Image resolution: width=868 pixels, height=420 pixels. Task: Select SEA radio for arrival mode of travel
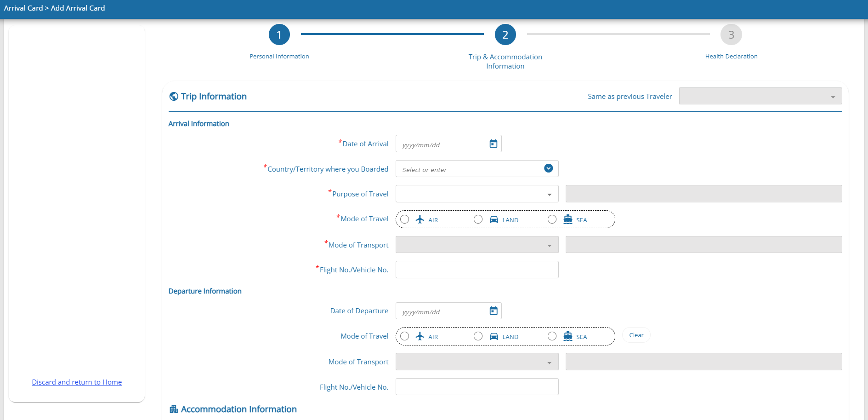point(552,219)
